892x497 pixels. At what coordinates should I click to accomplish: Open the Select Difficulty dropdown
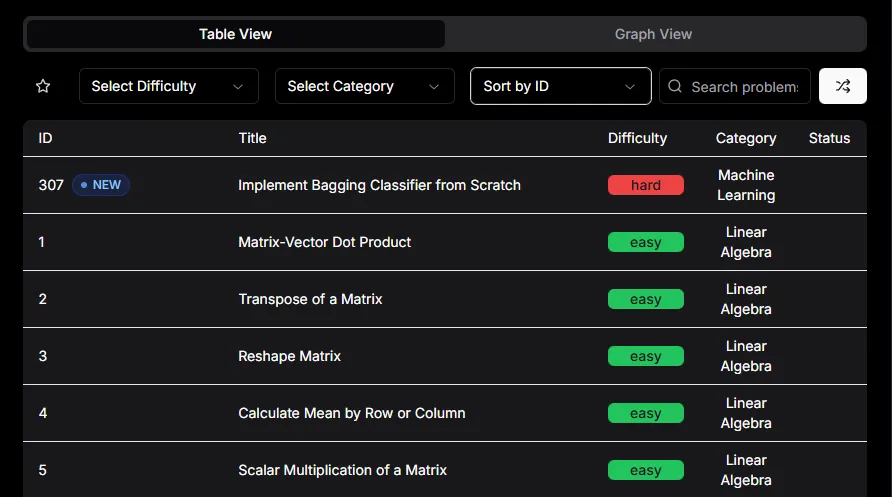click(168, 86)
